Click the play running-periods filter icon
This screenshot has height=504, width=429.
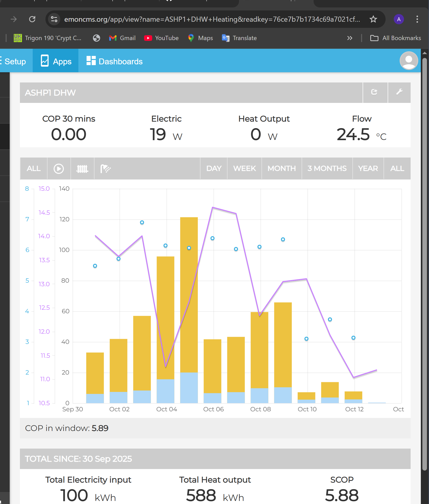[x=59, y=169]
